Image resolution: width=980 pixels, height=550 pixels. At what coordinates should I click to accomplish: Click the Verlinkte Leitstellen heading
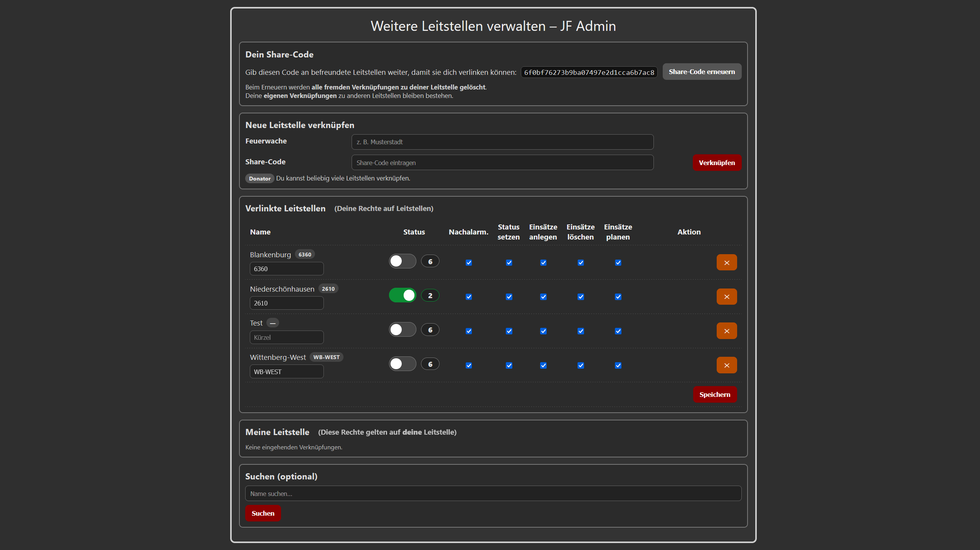click(x=285, y=208)
